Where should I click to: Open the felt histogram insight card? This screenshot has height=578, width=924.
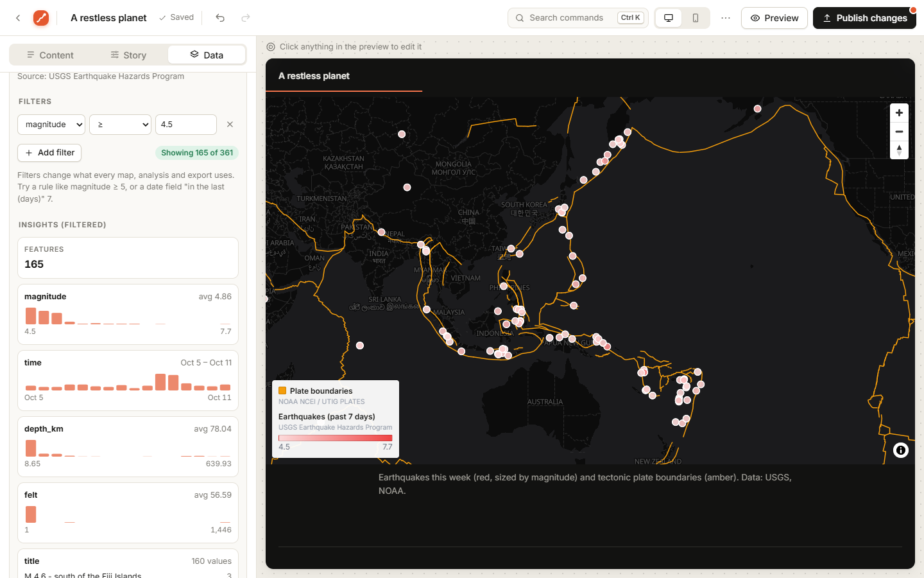coord(128,513)
